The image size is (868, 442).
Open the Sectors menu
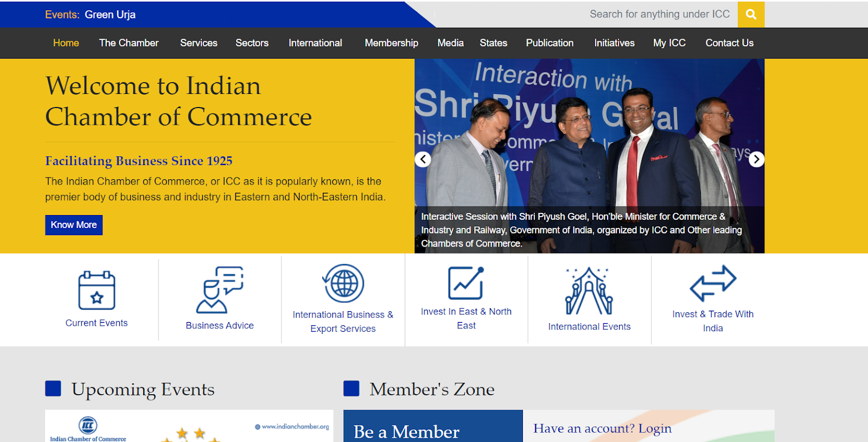[x=252, y=43]
